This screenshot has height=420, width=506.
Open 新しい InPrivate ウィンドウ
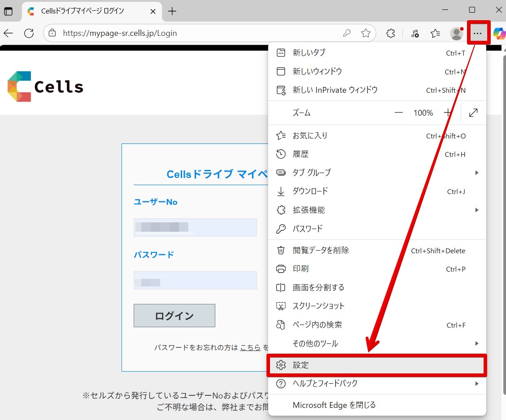click(377, 90)
